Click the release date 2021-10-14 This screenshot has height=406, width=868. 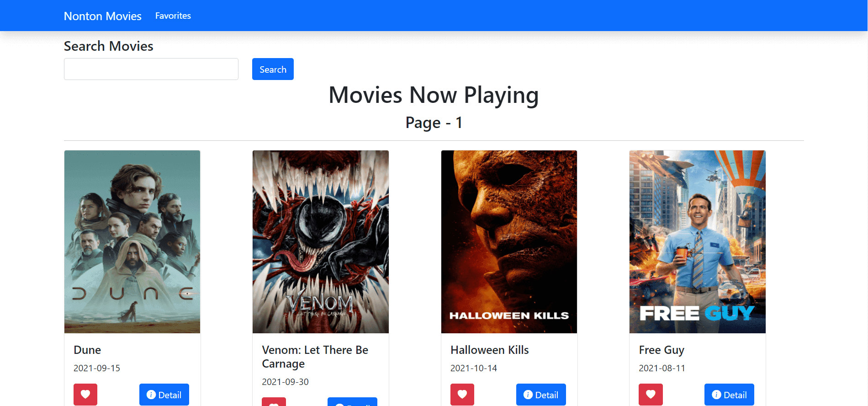pos(474,368)
